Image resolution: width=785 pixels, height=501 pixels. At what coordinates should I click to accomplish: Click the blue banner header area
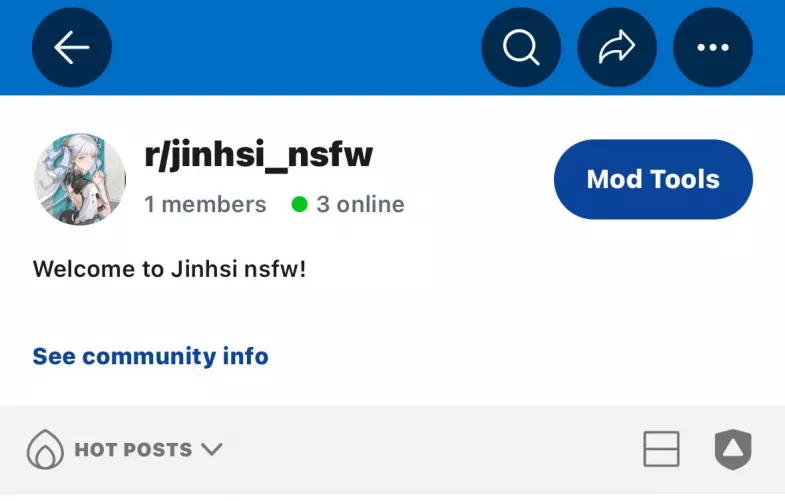coord(296,47)
